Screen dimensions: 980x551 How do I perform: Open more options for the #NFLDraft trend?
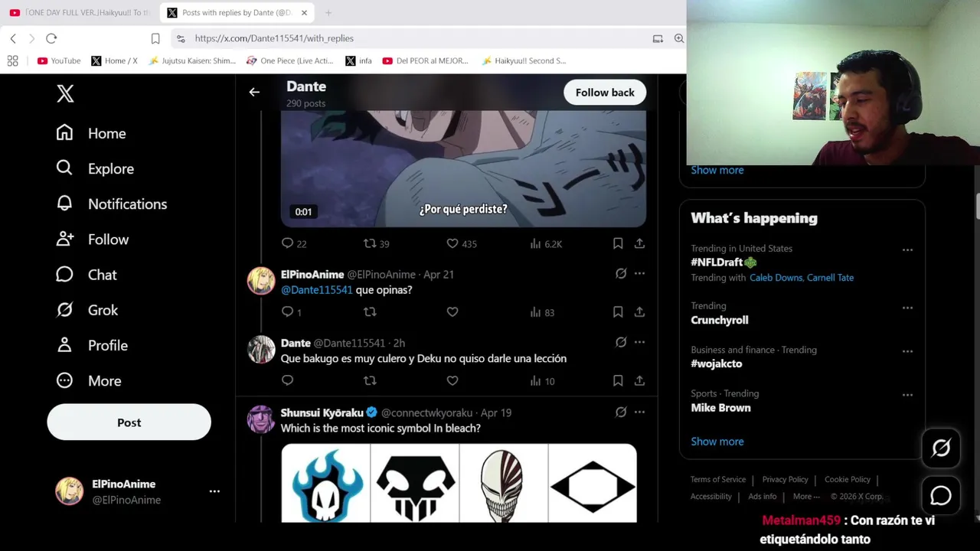click(907, 249)
